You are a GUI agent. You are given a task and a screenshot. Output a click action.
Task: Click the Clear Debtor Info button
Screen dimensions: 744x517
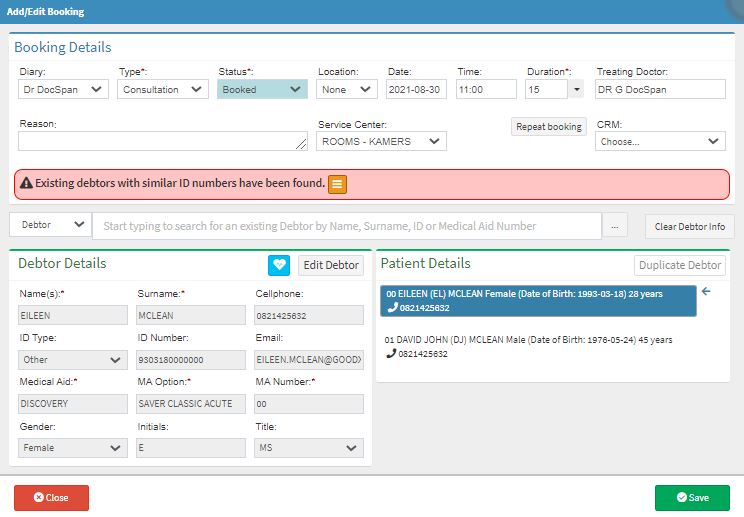(x=689, y=226)
